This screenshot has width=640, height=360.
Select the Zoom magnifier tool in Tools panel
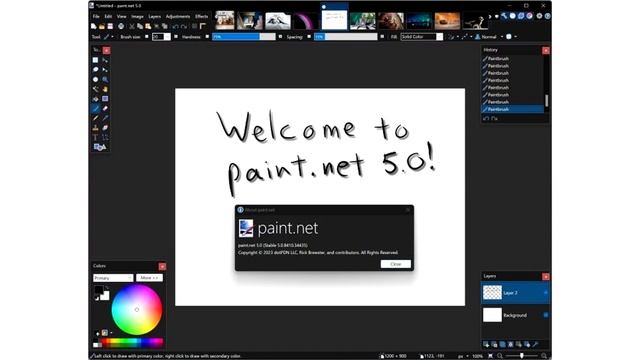coord(105,80)
